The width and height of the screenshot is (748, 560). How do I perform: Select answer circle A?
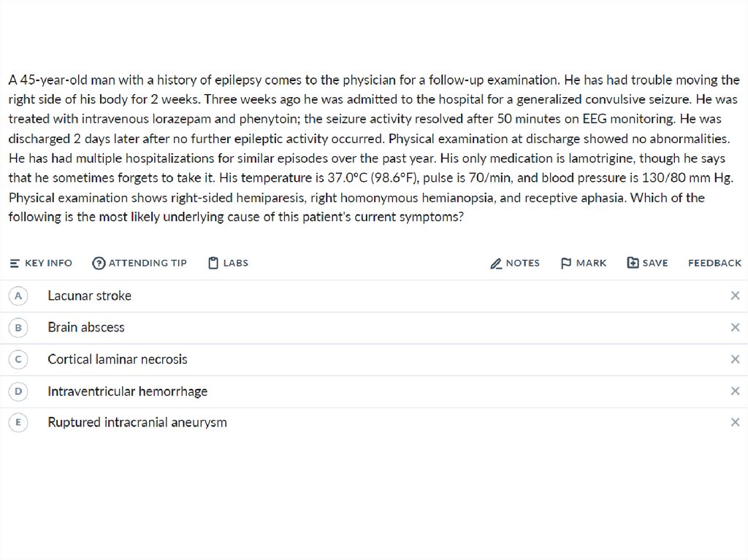click(x=18, y=296)
